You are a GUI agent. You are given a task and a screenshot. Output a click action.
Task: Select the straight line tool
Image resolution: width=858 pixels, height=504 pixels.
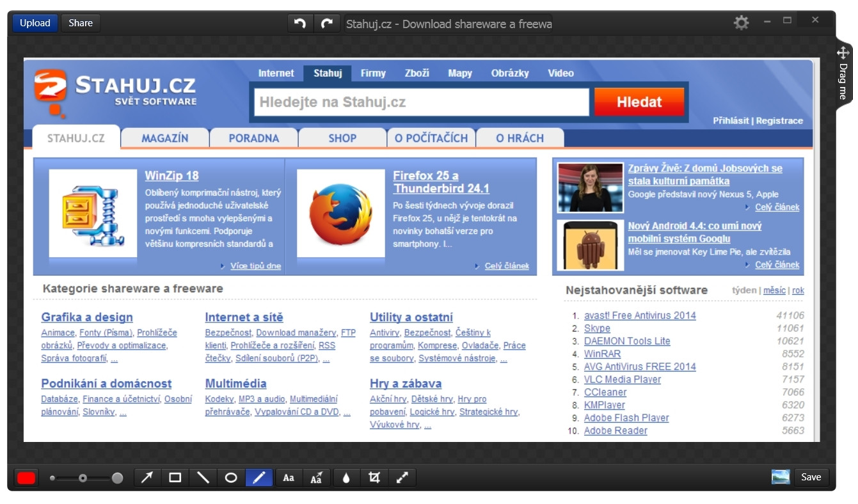pyautogui.click(x=203, y=477)
